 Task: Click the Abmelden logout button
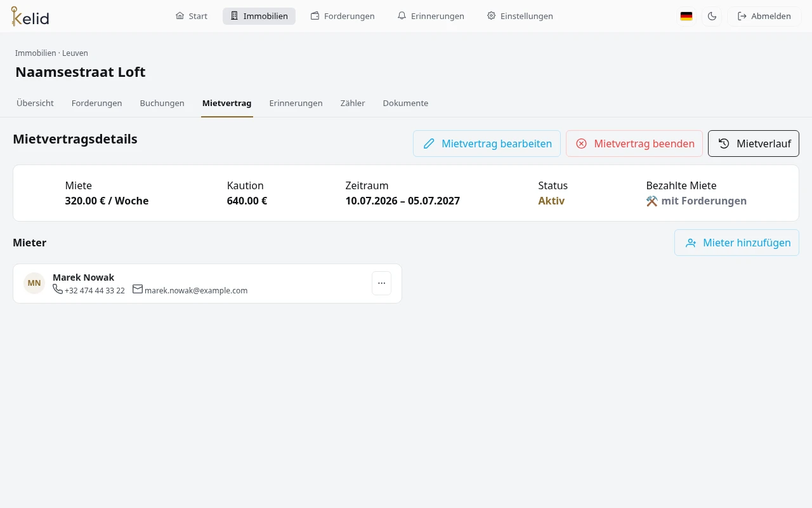(764, 17)
